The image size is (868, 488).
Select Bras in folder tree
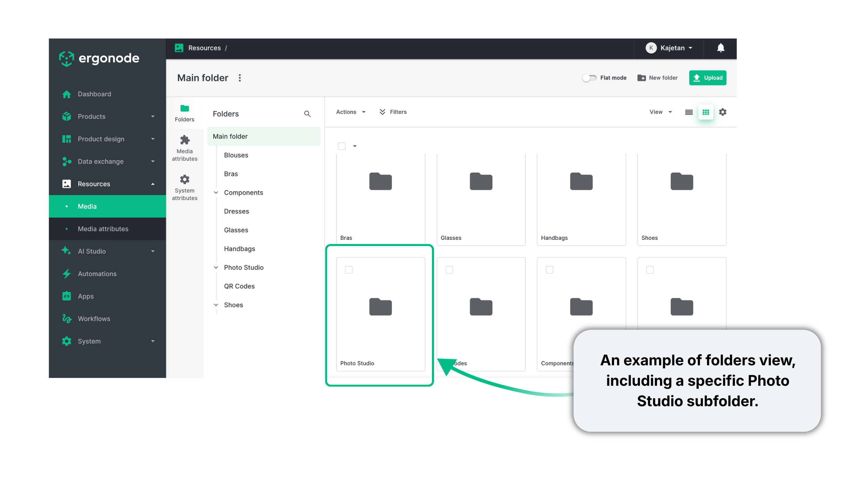pyautogui.click(x=231, y=174)
